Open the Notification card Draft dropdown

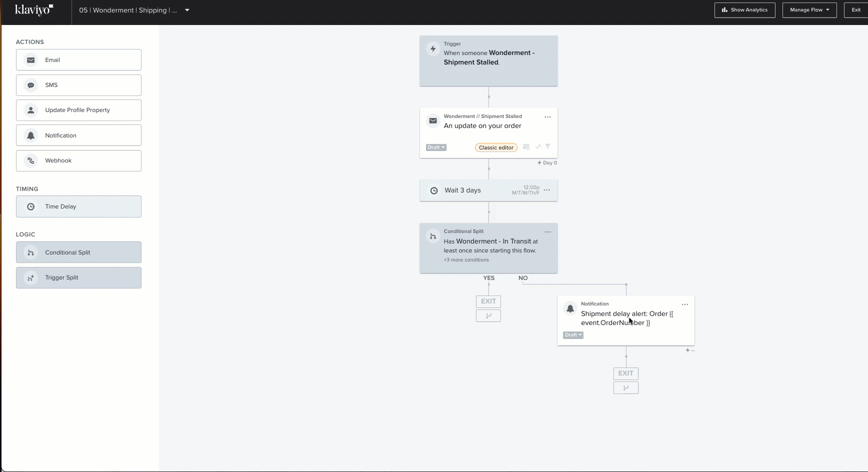[x=573, y=335]
